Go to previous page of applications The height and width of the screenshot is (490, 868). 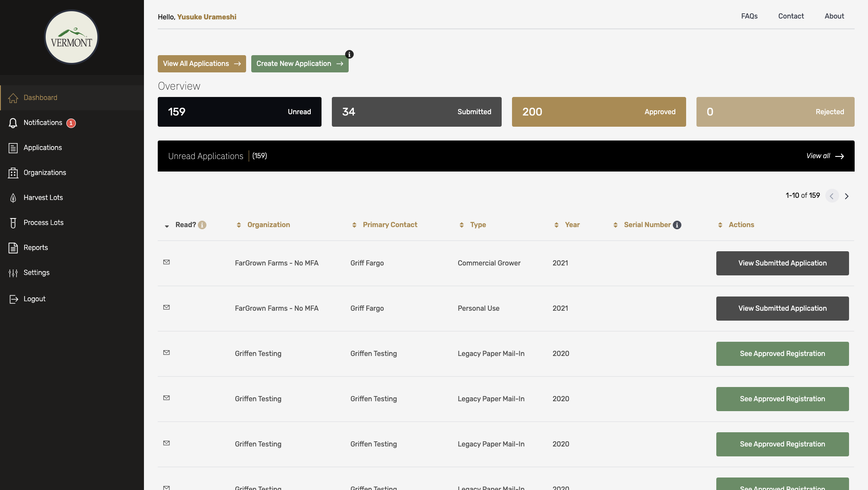coord(832,196)
